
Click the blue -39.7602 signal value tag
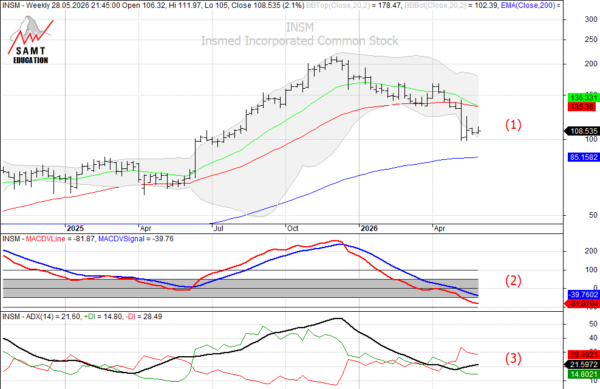(583, 295)
